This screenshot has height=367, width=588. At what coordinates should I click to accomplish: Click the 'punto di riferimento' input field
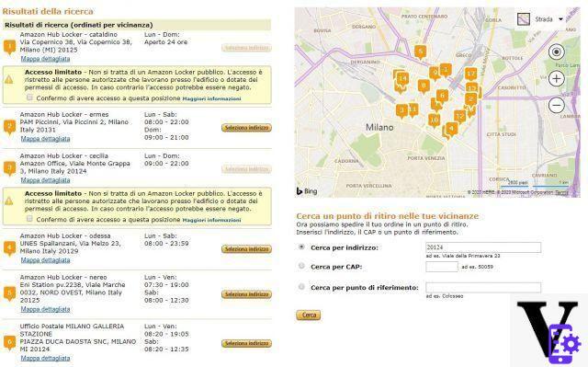click(x=483, y=288)
